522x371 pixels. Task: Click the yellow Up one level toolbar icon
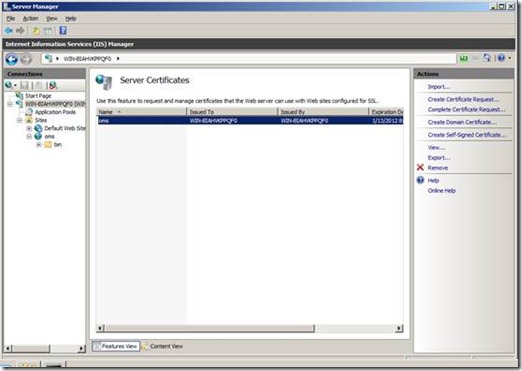(x=35, y=31)
